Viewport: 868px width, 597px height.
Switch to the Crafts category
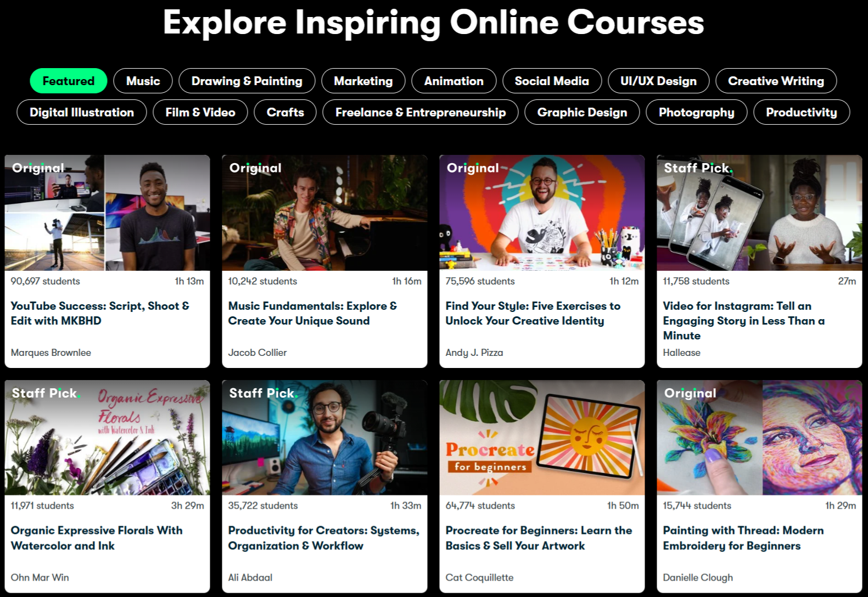tap(285, 112)
